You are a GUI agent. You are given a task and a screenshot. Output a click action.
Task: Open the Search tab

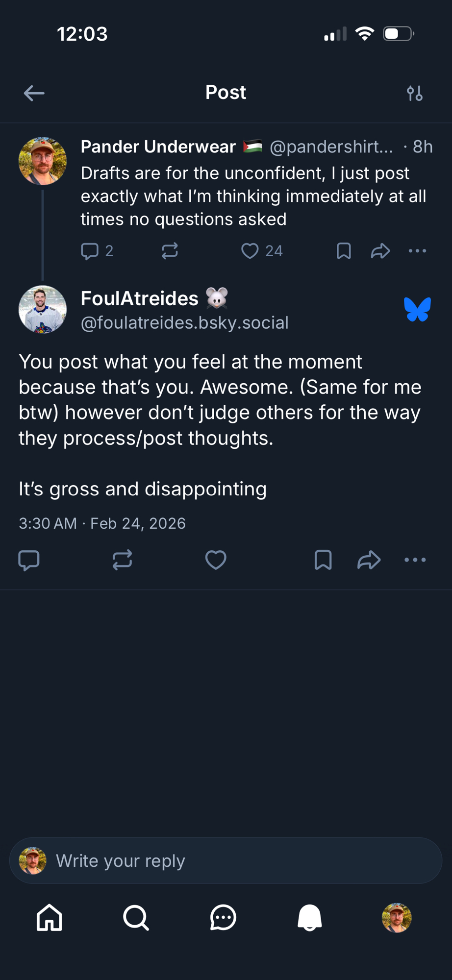tap(136, 917)
